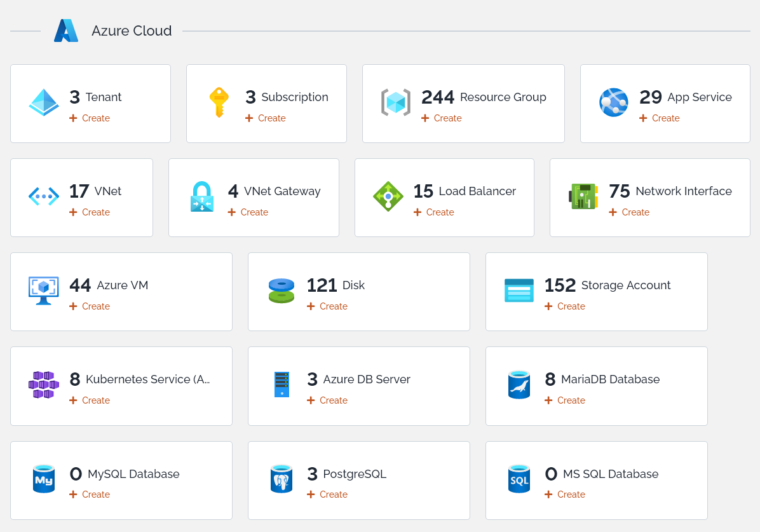Viewport: 760px width, 532px height.
Task: Open the 0 MS SQL Database label
Action: click(x=602, y=474)
